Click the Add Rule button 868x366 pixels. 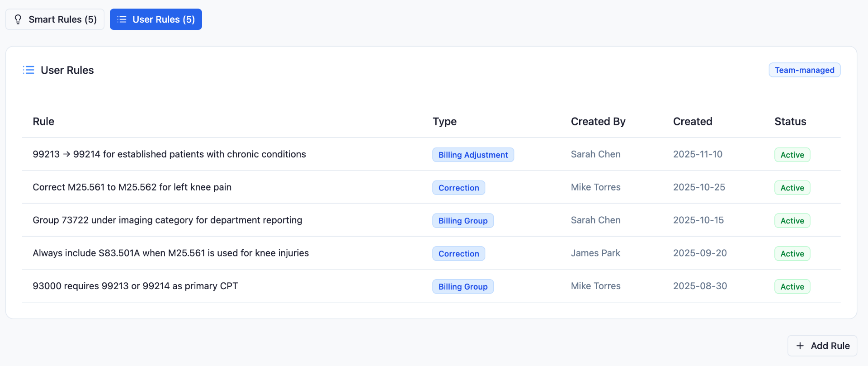coord(822,346)
